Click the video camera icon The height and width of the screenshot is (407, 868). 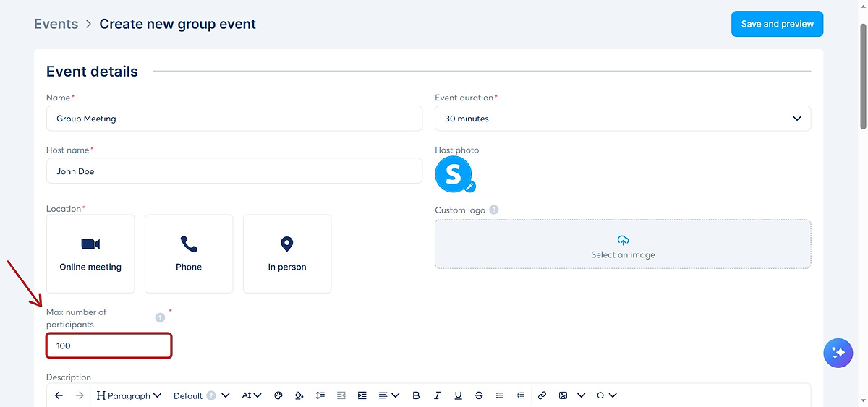(x=90, y=244)
